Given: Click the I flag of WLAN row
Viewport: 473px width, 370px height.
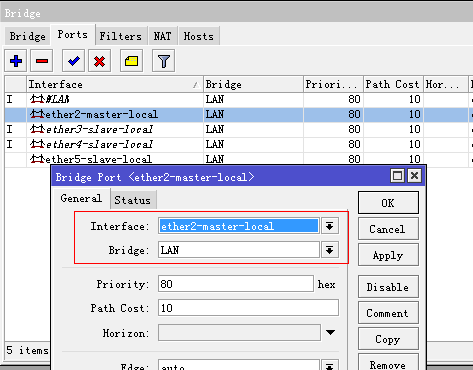Looking at the screenshot, I should pyautogui.click(x=10, y=99).
